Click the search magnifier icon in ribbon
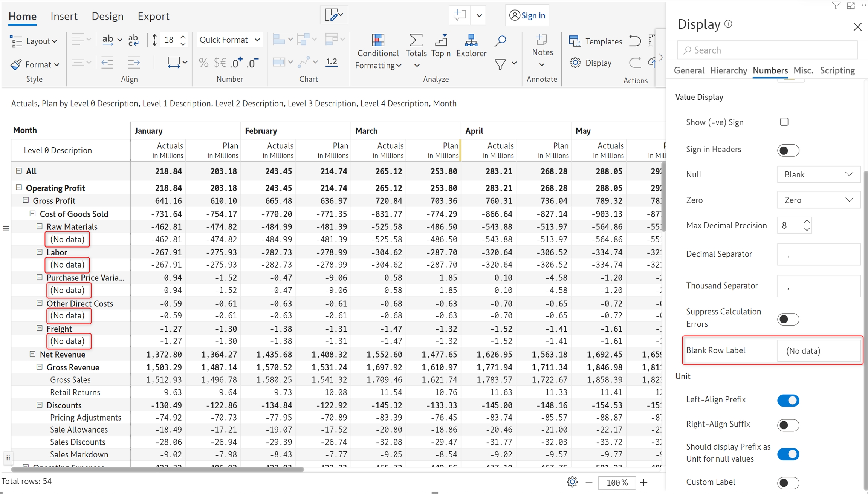868x494 pixels. point(500,41)
